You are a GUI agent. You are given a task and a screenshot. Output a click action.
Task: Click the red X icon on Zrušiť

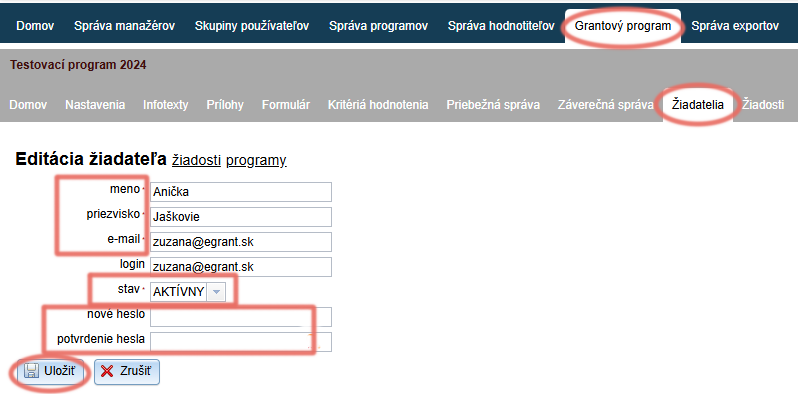tap(107, 372)
